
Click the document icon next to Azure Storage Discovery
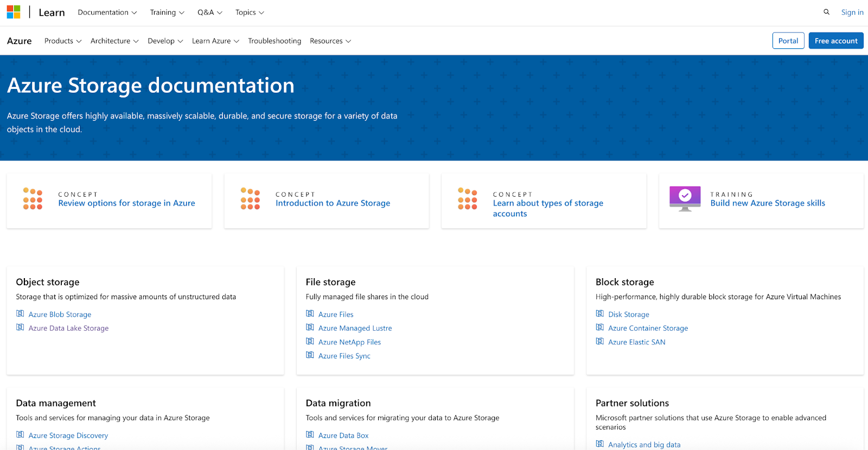click(x=20, y=435)
